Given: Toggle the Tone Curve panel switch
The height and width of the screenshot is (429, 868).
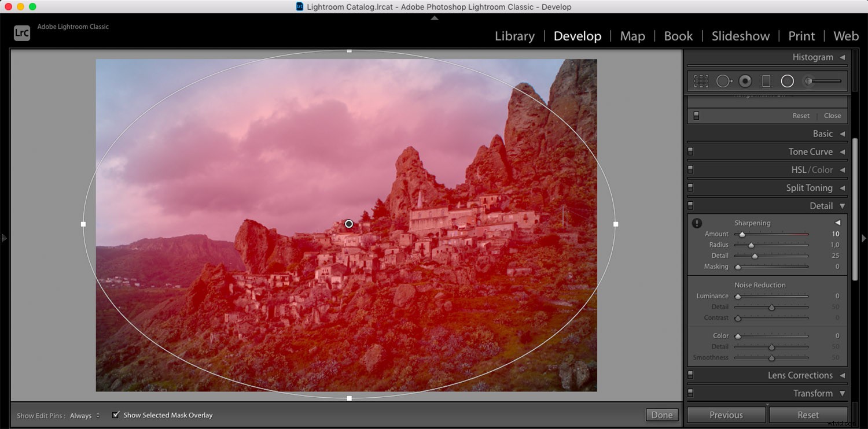Looking at the screenshot, I should coord(690,151).
